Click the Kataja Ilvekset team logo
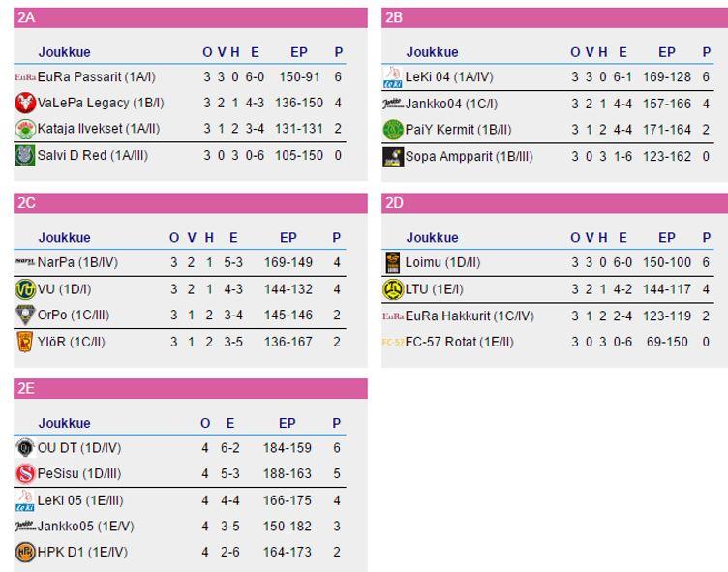 click(25, 129)
